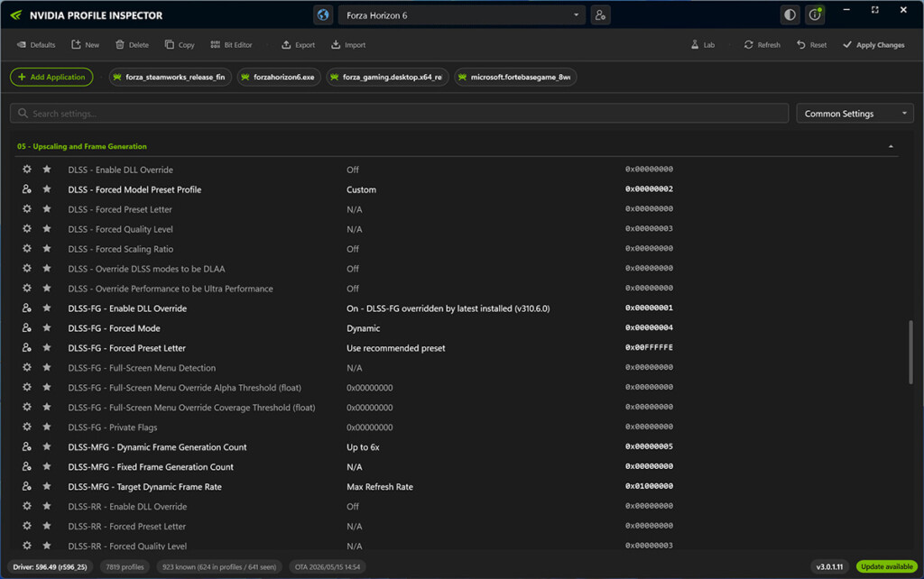Click the 7819 profiles status chip
Viewport: 924px width, 579px height.
pyautogui.click(x=125, y=566)
